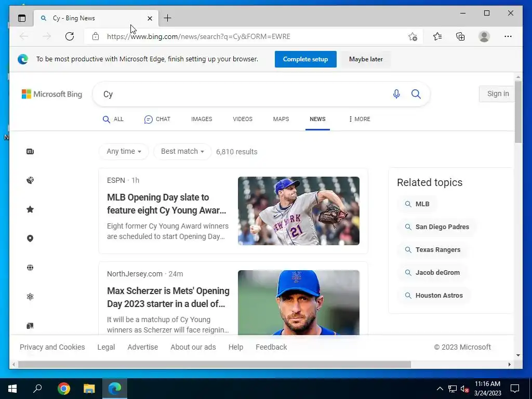Screen dimensions: 532x399
Task: Open the Advertise footer link
Action: coord(143,347)
